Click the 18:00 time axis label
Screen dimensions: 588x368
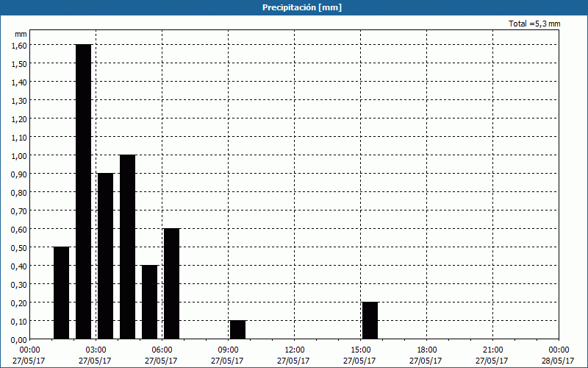(x=426, y=350)
